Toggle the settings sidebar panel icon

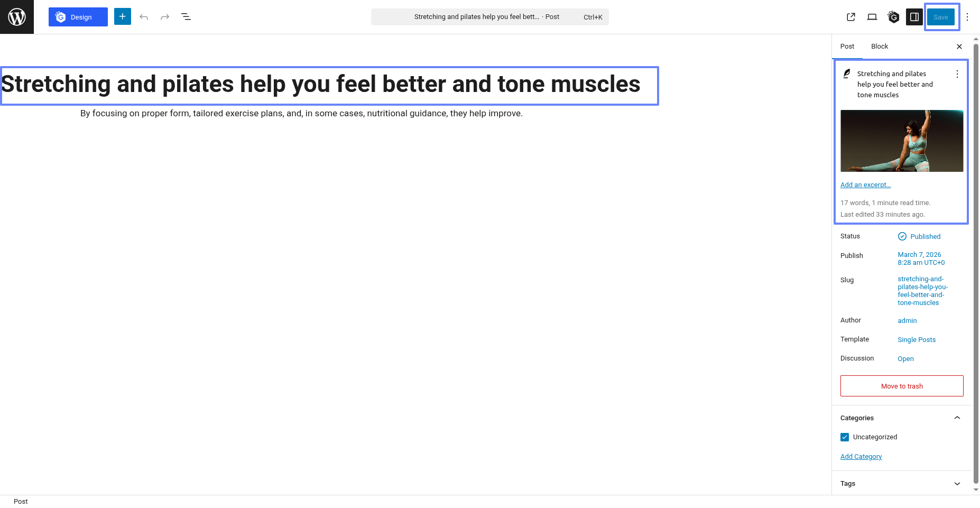(x=914, y=17)
